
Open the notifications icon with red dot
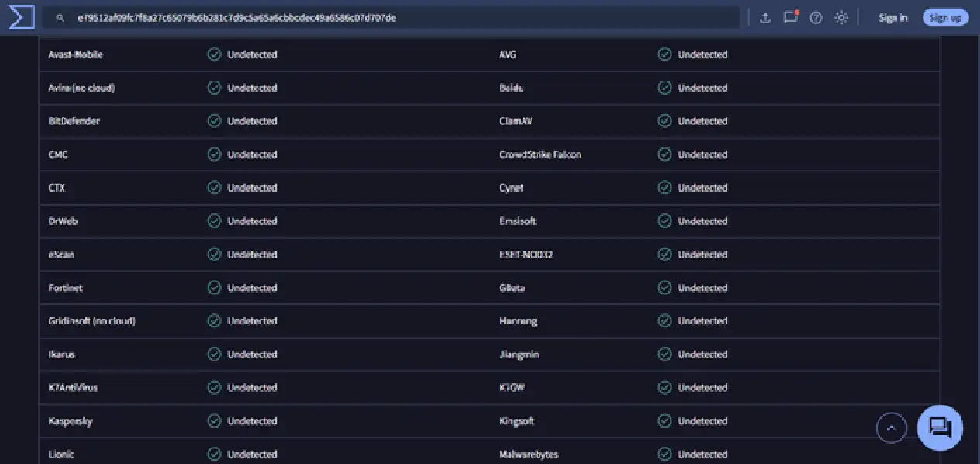[791, 17]
